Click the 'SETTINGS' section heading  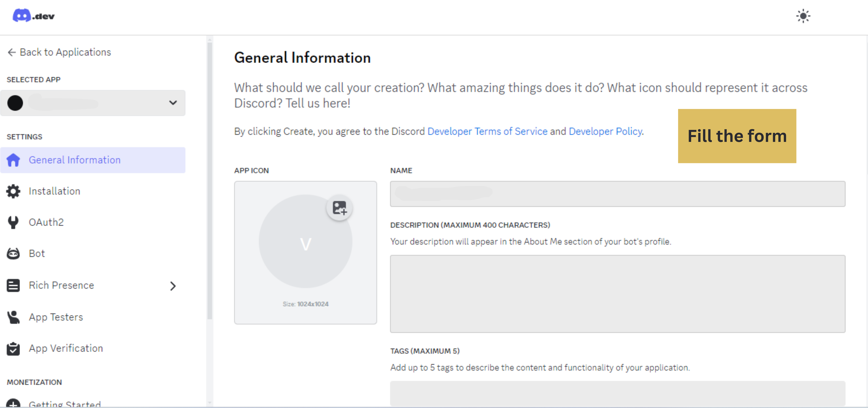pos(24,137)
